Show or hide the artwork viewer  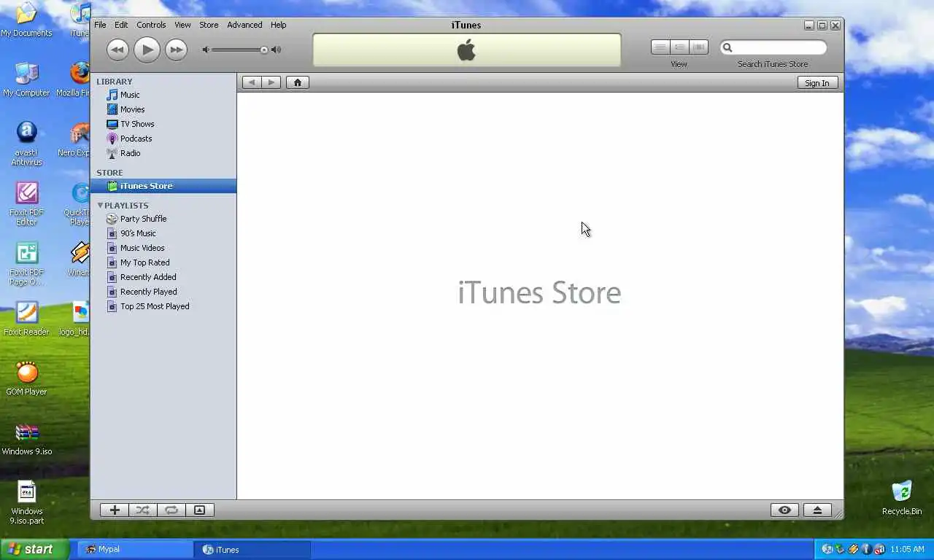point(199,510)
